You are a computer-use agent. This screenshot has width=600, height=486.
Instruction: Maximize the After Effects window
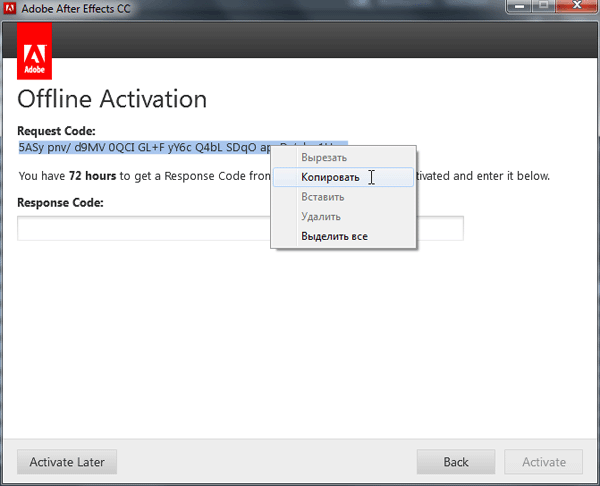(543, 7)
